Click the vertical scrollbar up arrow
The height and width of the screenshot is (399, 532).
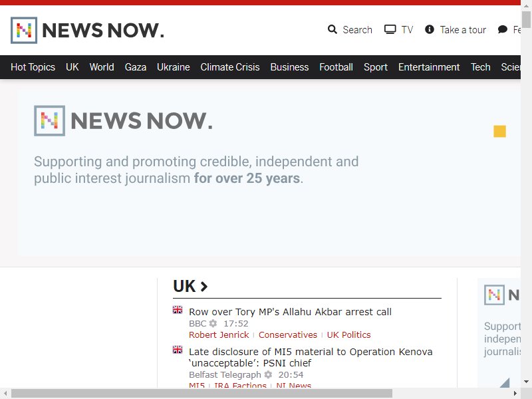point(526,5)
